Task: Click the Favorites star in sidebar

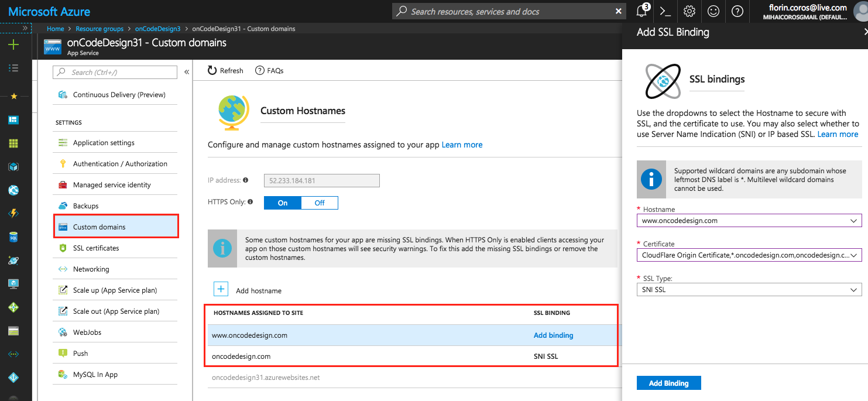Action: point(13,96)
